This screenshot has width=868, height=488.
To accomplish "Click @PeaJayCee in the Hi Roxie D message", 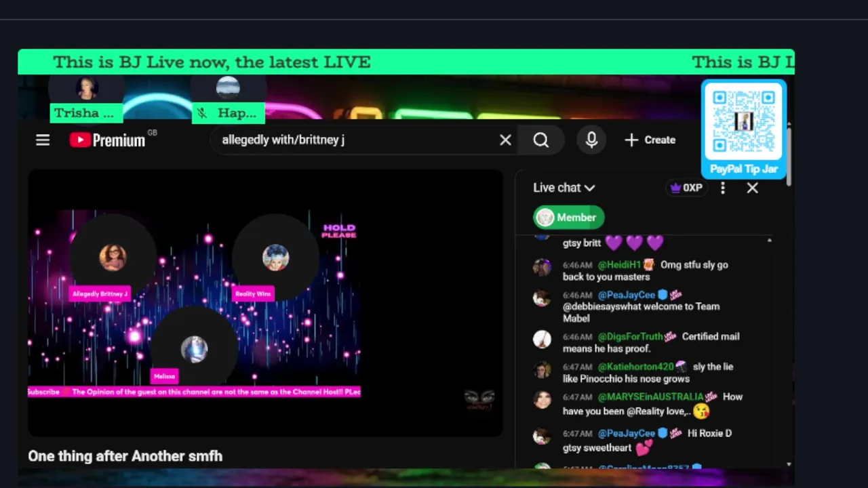I will click(627, 433).
